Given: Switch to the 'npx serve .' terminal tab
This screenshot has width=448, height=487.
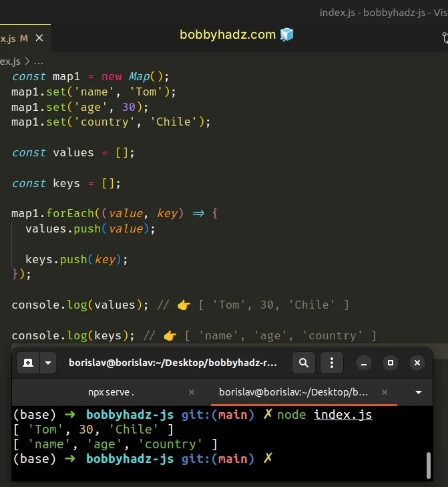Looking at the screenshot, I should (x=111, y=392).
